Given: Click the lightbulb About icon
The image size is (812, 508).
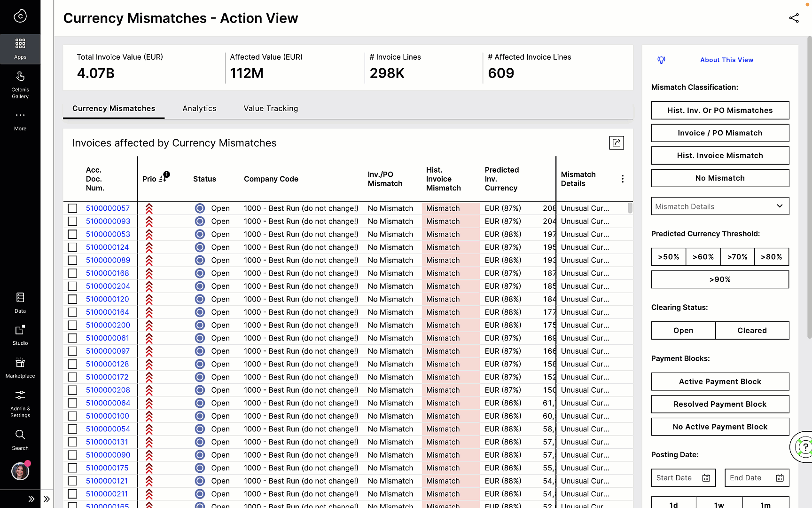Looking at the screenshot, I should (x=661, y=60).
